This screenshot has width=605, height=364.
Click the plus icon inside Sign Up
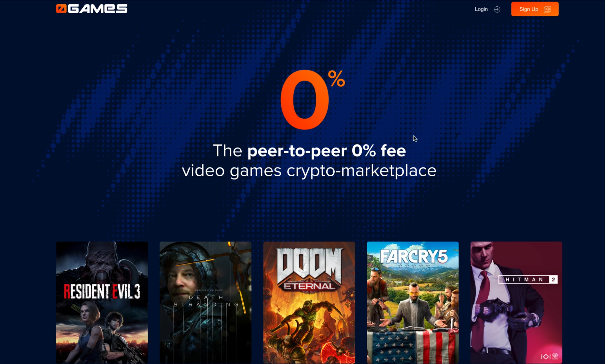tap(547, 9)
